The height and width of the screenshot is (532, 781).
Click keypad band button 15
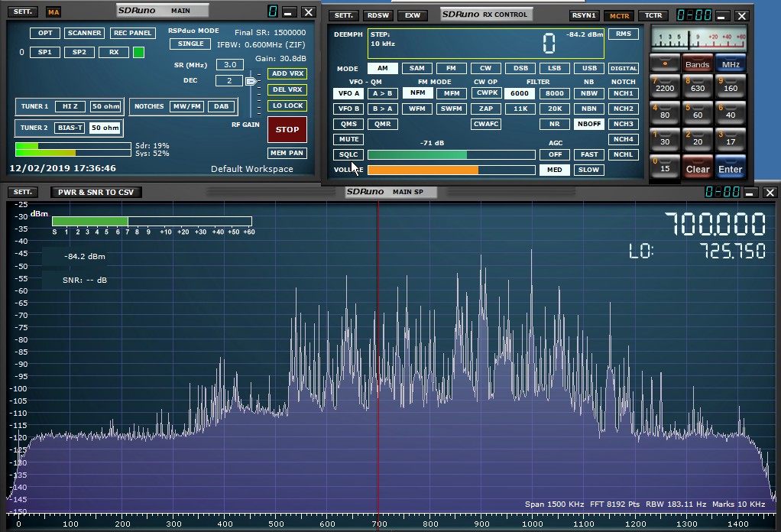pyautogui.click(x=665, y=167)
